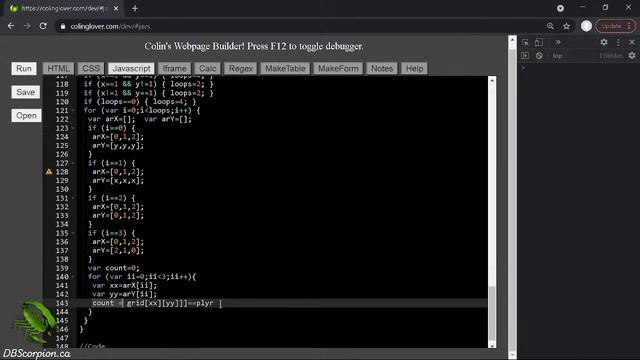Click 'var count=0;' on line 139
This screenshot has width=640, height=360.
(113, 268)
